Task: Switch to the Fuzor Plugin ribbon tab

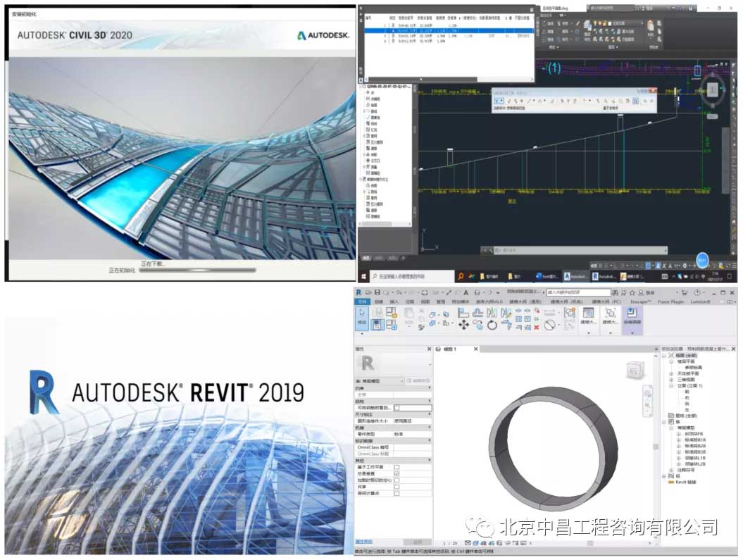Action: (x=671, y=301)
